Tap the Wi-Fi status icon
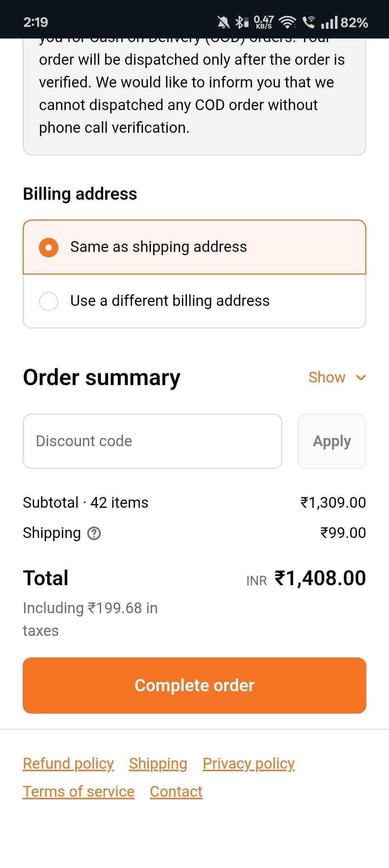Viewport: 389px width, 868px height. (x=287, y=22)
